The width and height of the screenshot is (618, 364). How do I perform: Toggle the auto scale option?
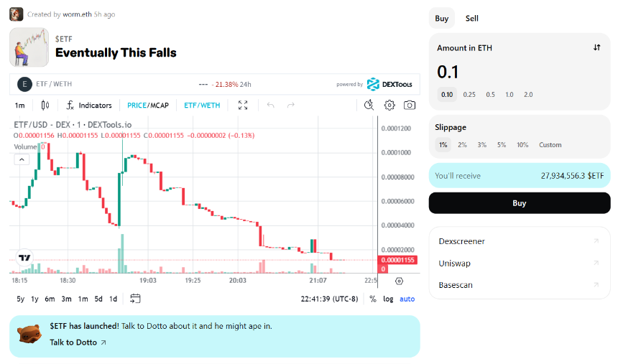click(x=407, y=299)
